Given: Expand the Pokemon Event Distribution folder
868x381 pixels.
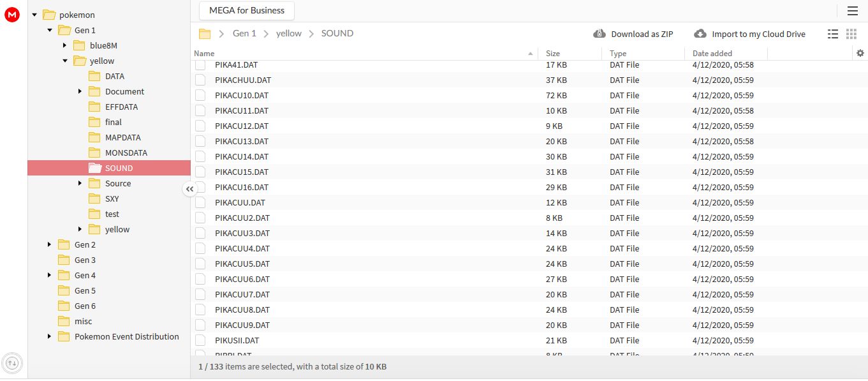Looking at the screenshot, I should [50, 336].
